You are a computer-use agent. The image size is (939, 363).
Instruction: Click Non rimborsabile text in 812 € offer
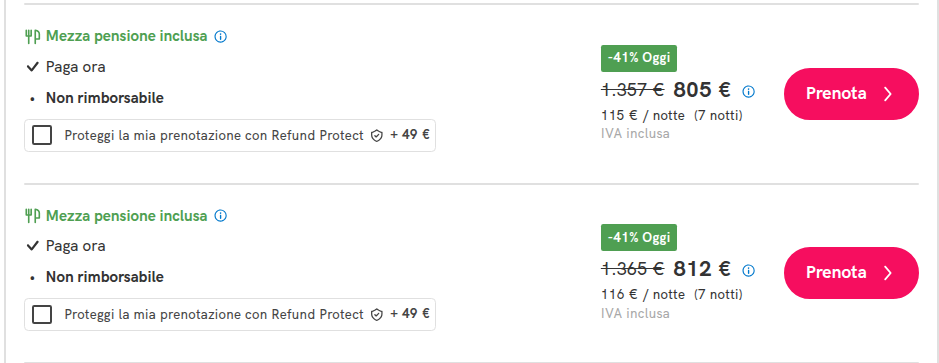(x=105, y=277)
